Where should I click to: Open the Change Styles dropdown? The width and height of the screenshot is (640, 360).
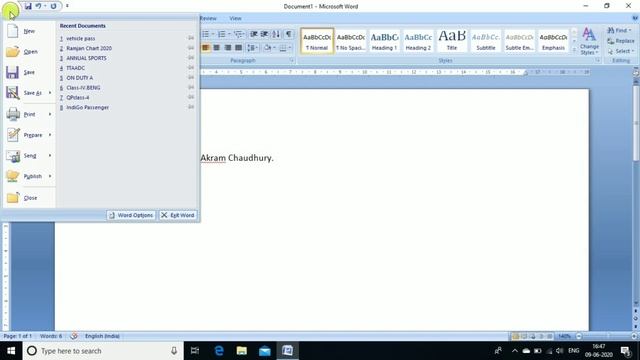click(x=589, y=41)
